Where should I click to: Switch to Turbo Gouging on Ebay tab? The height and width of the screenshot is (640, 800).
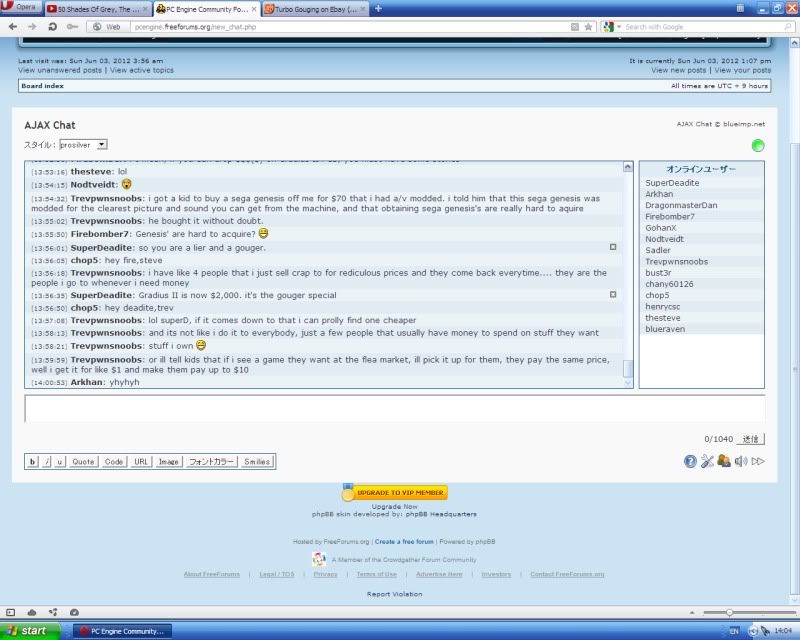313,8
